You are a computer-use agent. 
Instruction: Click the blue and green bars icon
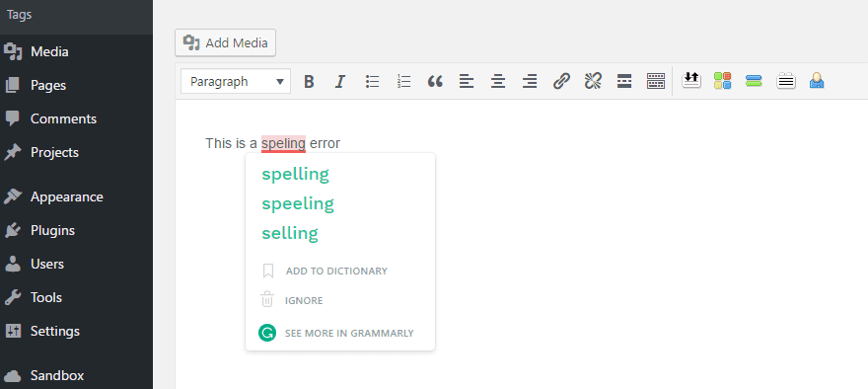pos(754,81)
